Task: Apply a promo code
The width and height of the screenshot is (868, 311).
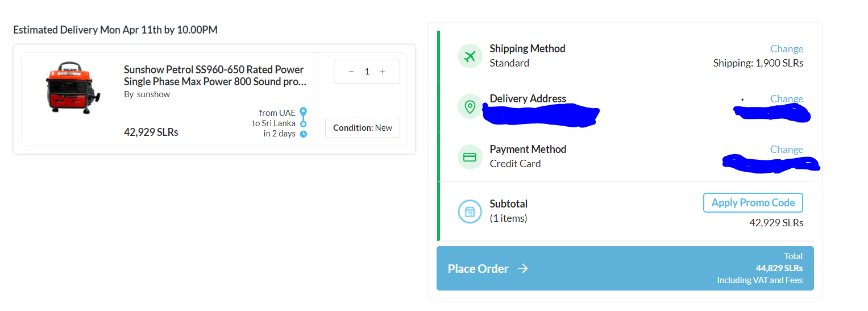Action: pos(753,203)
